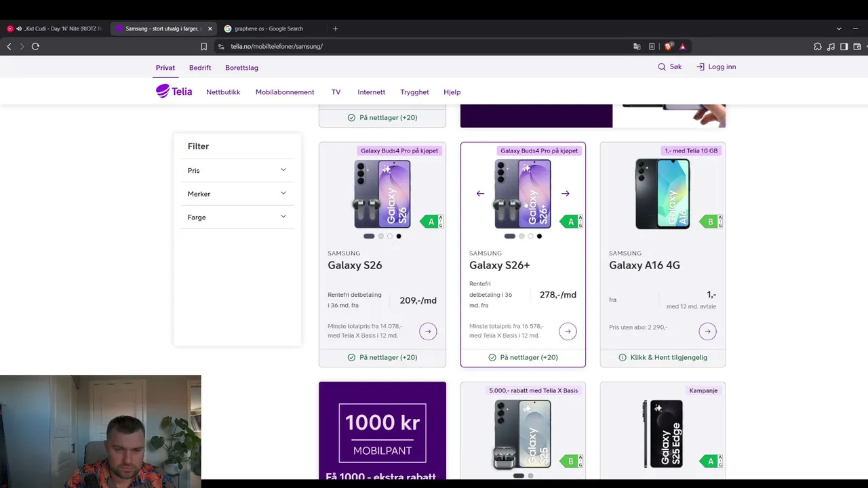Select black color on Galaxy S26+
The height and width of the screenshot is (488, 868).
point(539,236)
